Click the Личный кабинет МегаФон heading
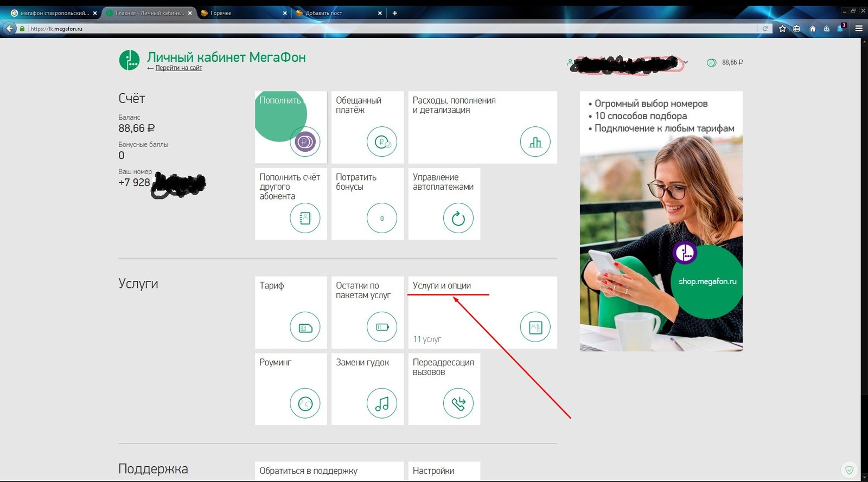868x482 pixels. (226, 57)
